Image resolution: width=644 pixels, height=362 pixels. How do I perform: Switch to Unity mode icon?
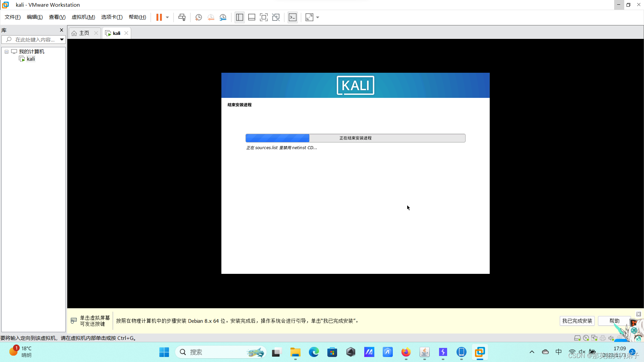click(x=276, y=17)
